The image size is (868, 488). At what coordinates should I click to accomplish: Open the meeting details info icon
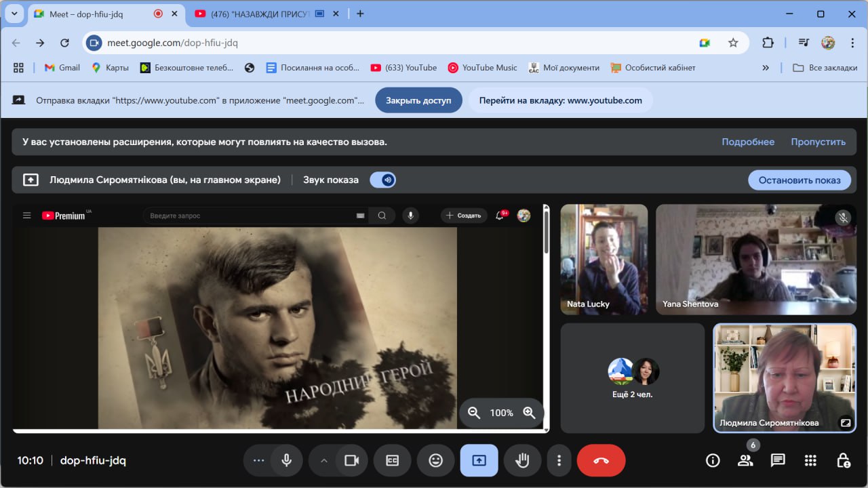[713, 461]
